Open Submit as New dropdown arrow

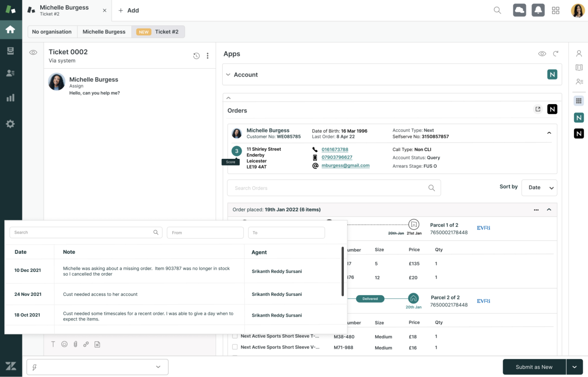coord(574,367)
